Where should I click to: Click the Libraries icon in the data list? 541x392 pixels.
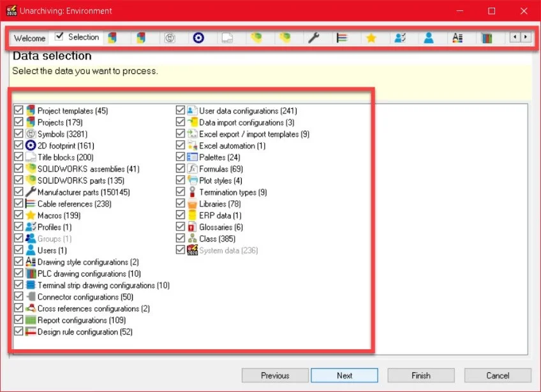193,204
